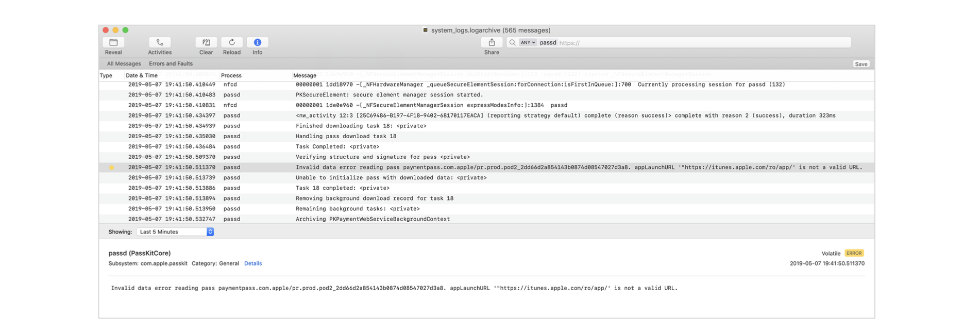This screenshot has height=332, width=980.
Task: Select the 'Task 18 completed: <private>' row
Action: (487, 188)
